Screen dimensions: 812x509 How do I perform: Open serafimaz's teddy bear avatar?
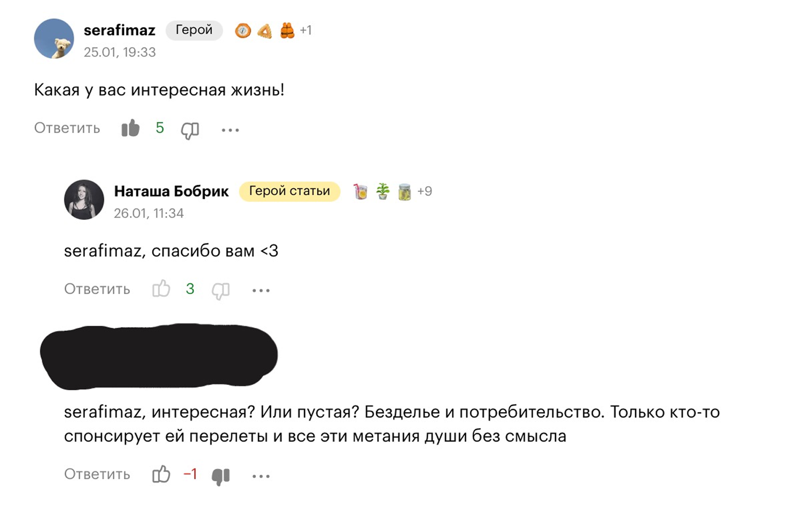(54, 38)
